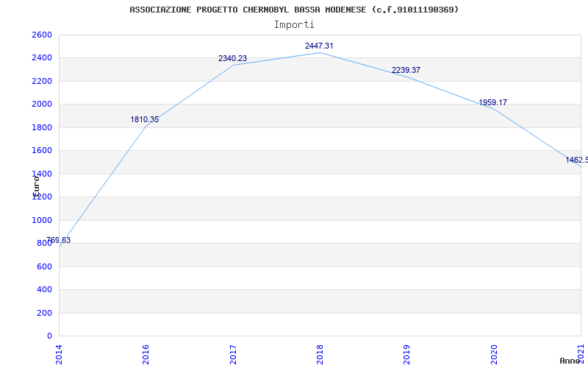This screenshot has height=368, width=588.
Task: Click the Anno axis title
Action: [570, 361]
